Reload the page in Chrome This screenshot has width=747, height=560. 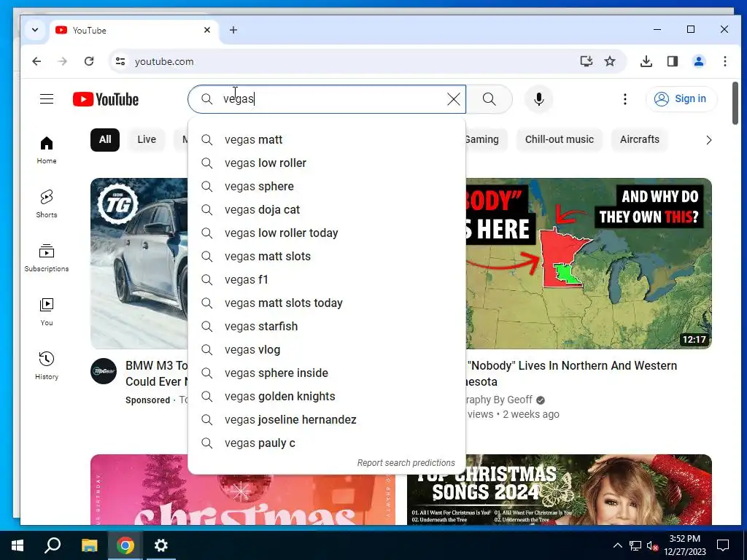[x=88, y=61]
